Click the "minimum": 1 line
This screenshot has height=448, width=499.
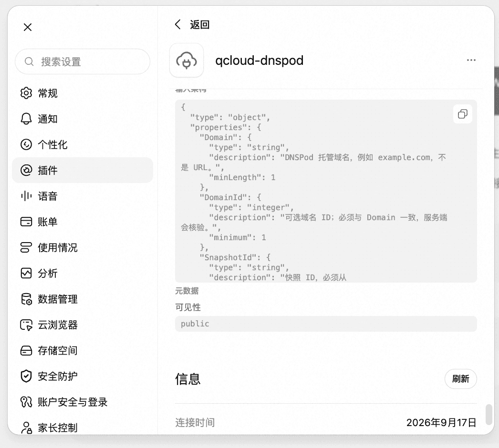pyautogui.click(x=238, y=237)
